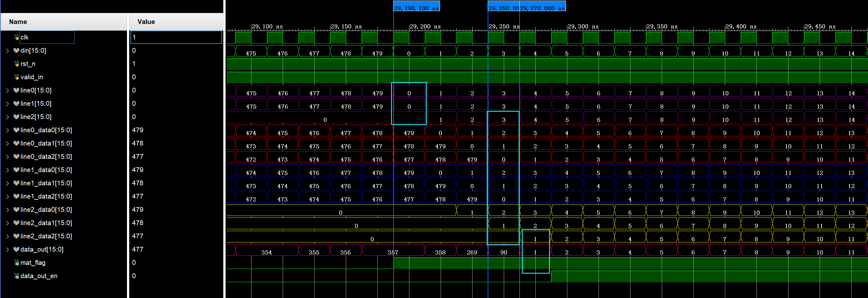Click the line2_data0[15:0] bus icon
This screenshot has height=298, width=868.
[x=16, y=209]
